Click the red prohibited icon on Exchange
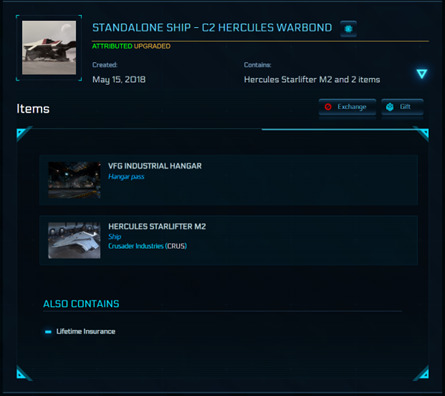Viewport: 445px width, 396px height. [x=328, y=107]
